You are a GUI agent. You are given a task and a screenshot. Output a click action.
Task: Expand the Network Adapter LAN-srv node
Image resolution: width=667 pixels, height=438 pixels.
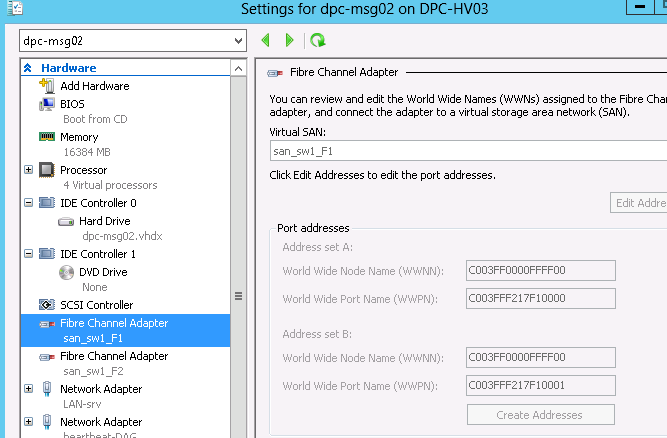click(x=29, y=389)
